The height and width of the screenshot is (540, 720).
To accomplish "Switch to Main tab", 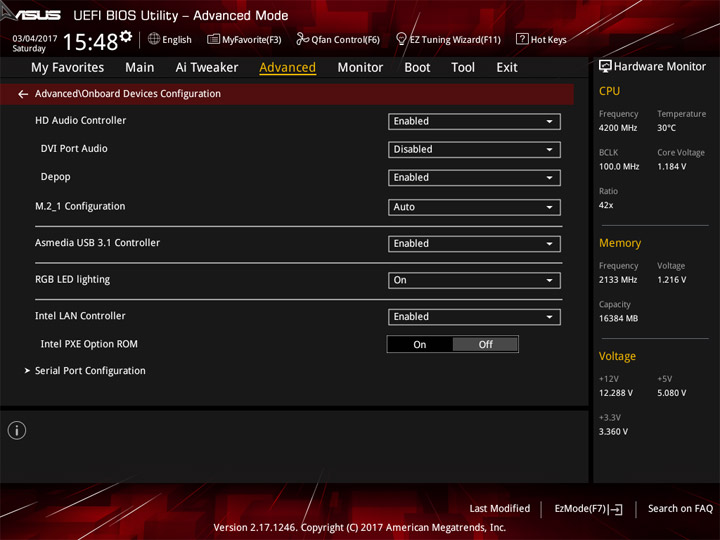I will (140, 68).
